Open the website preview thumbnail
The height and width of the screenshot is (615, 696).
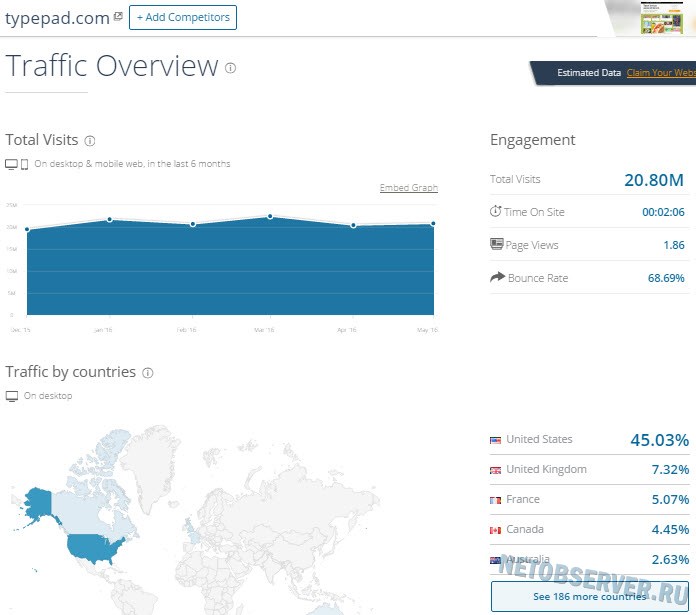click(x=661, y=18)
